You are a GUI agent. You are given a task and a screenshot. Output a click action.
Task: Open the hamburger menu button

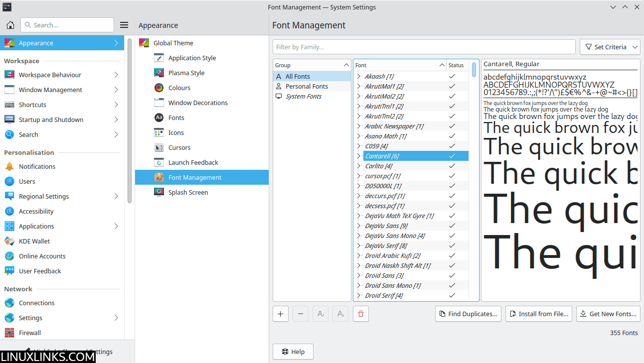(x=124, y=25)
